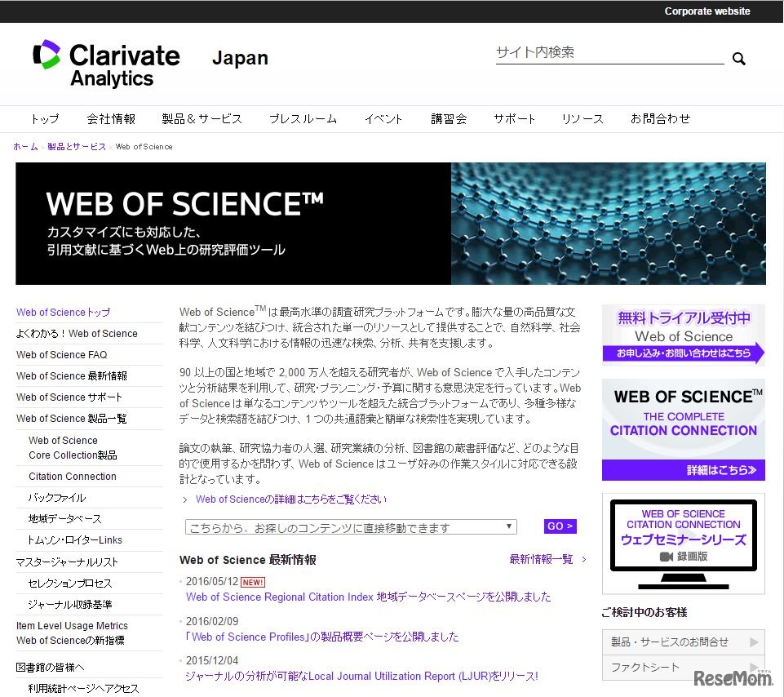The width and height of the screenshot is (784, 697).
Task: Click the WEB OF SCIENCE hero banner
Action: (x=391, y=224)
